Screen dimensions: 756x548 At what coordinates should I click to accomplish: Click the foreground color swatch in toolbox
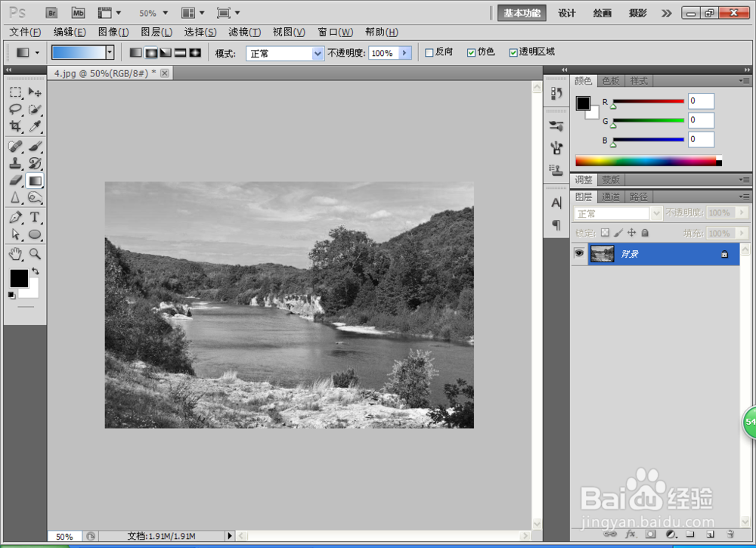click(20, 278)
